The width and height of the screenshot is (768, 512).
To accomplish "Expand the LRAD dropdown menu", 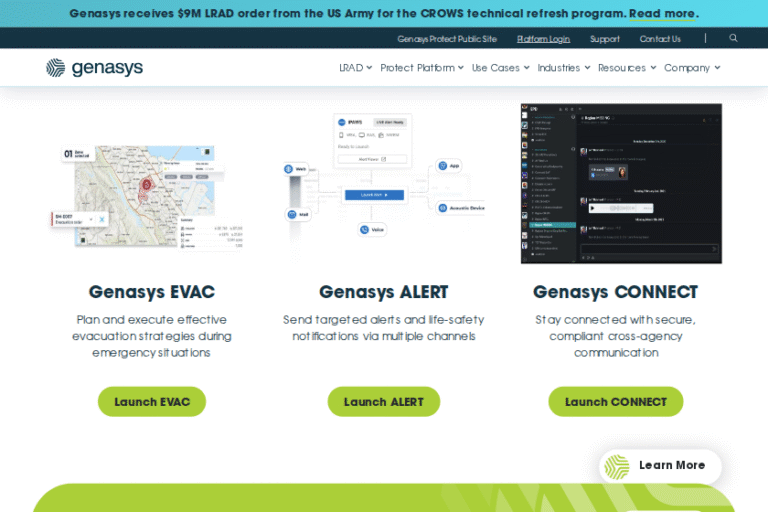I will point(355,68).
